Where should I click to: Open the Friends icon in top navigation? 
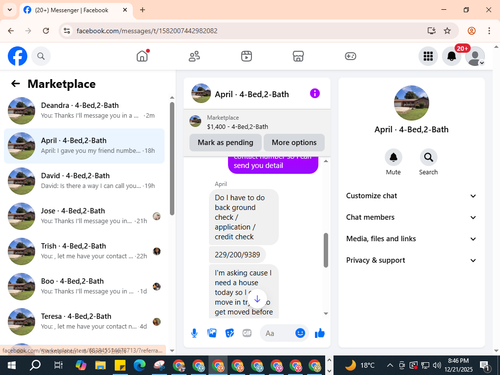194,56
